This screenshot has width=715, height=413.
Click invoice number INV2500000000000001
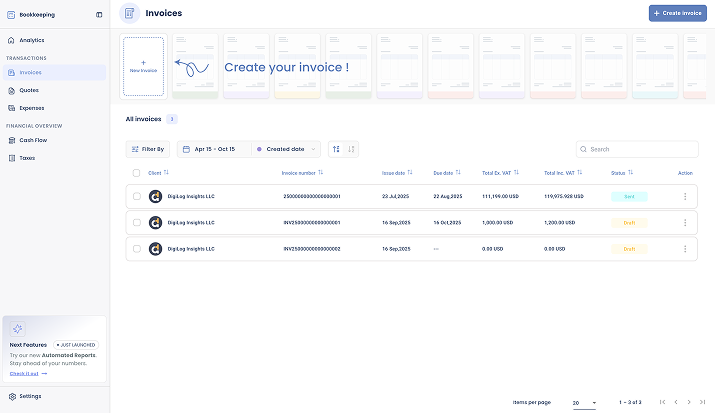point(312,222)
